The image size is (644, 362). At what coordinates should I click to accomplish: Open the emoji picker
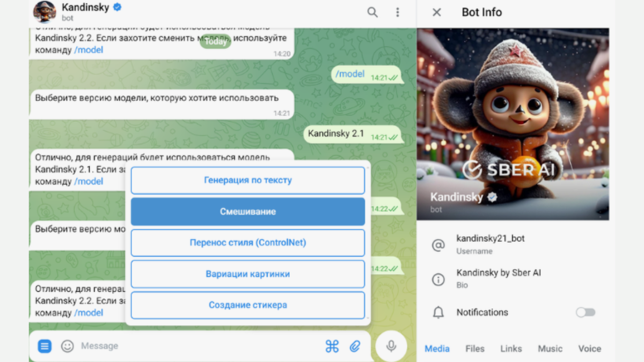pos(67,346)
